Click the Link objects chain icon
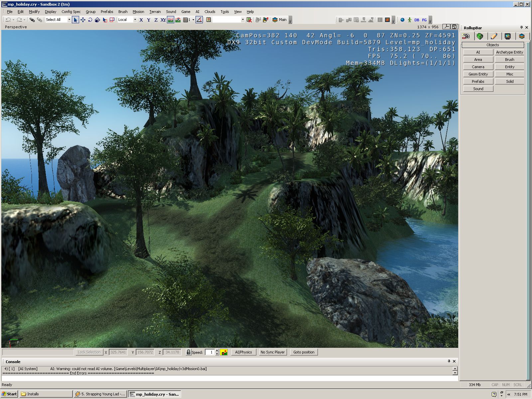The image size is (532, 399). point(32,20)
